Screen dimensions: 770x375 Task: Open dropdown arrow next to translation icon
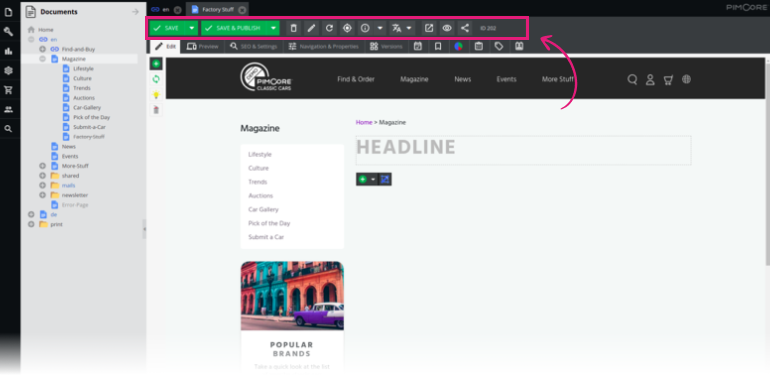point(409,28)
